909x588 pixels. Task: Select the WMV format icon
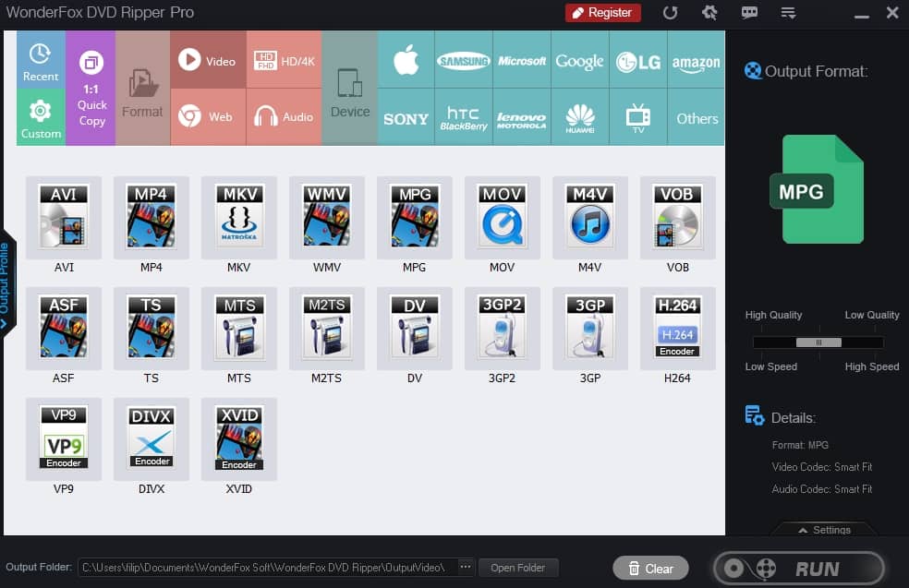[327, 217]
